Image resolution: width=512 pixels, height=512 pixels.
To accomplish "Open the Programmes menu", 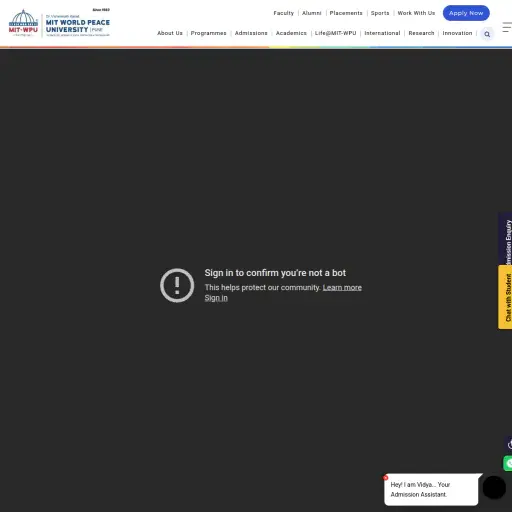I will pos(208,33).
